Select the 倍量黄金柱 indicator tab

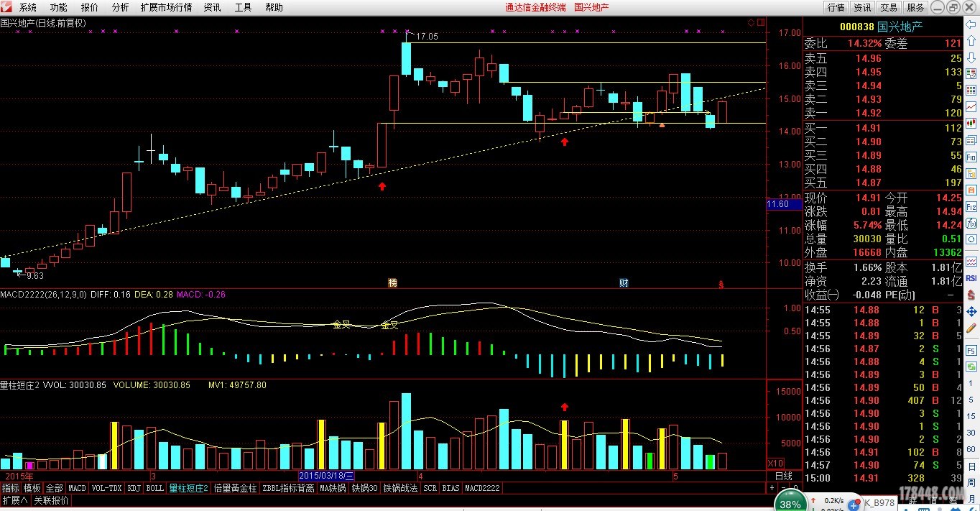235,488
